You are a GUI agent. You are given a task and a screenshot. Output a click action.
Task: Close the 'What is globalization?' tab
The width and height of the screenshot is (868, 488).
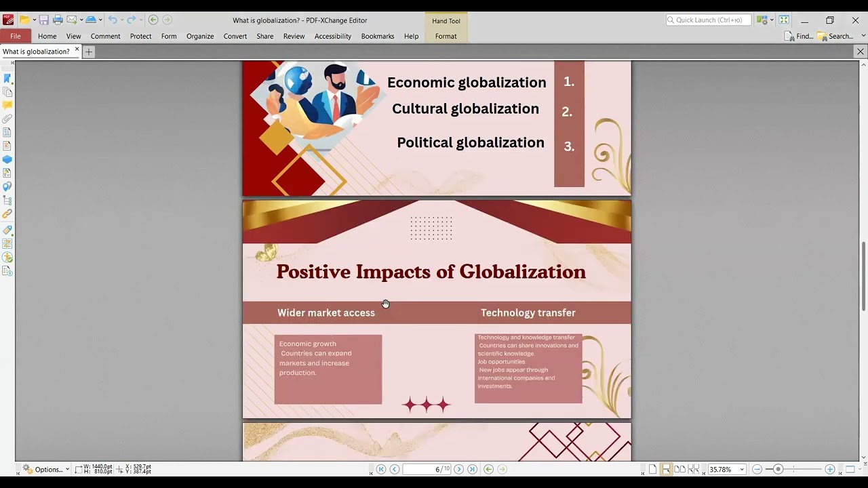point(77,49)
